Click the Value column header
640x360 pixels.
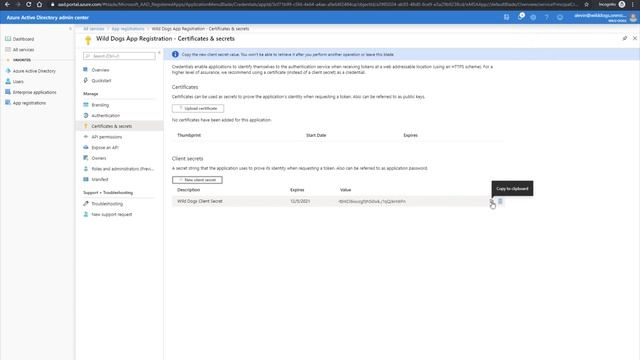(x=345, y=190)
